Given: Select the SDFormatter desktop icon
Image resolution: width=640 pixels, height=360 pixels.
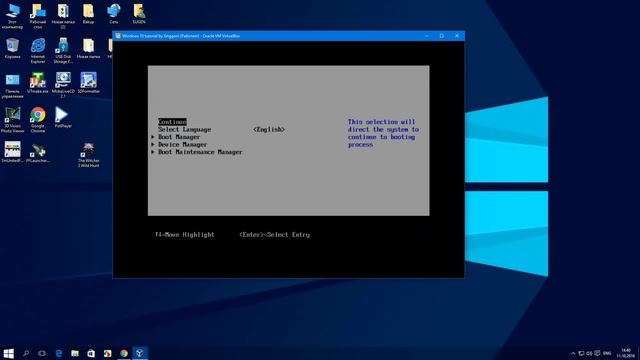Looking at the screenshot, I should pyautogui.click(x=88, y=83).
